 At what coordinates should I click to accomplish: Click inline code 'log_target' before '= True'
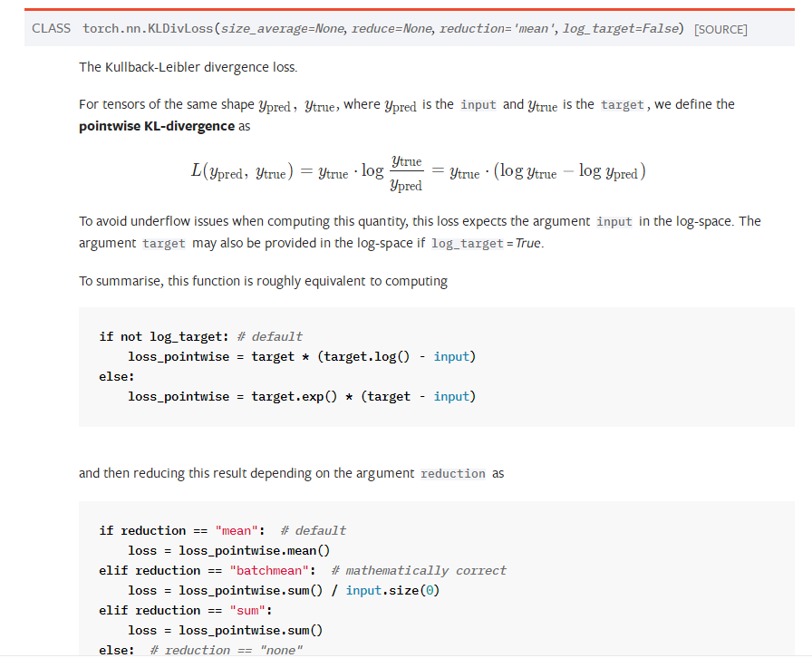[x=467, y=244]
